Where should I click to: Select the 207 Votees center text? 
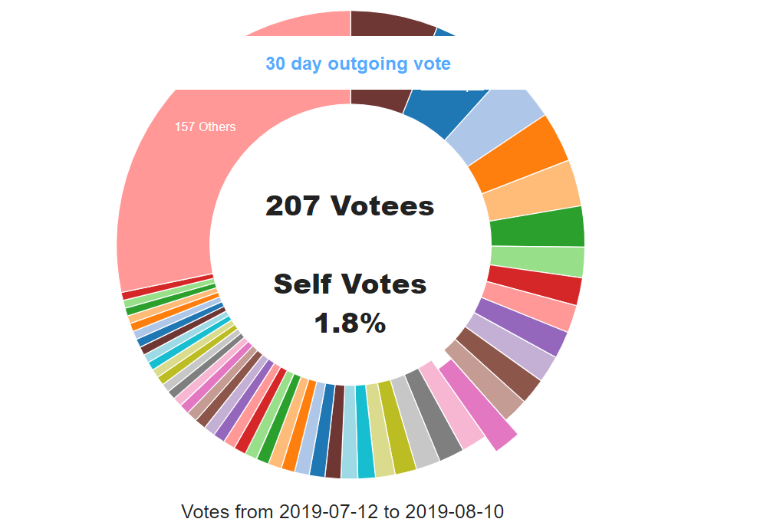[350, 206]
